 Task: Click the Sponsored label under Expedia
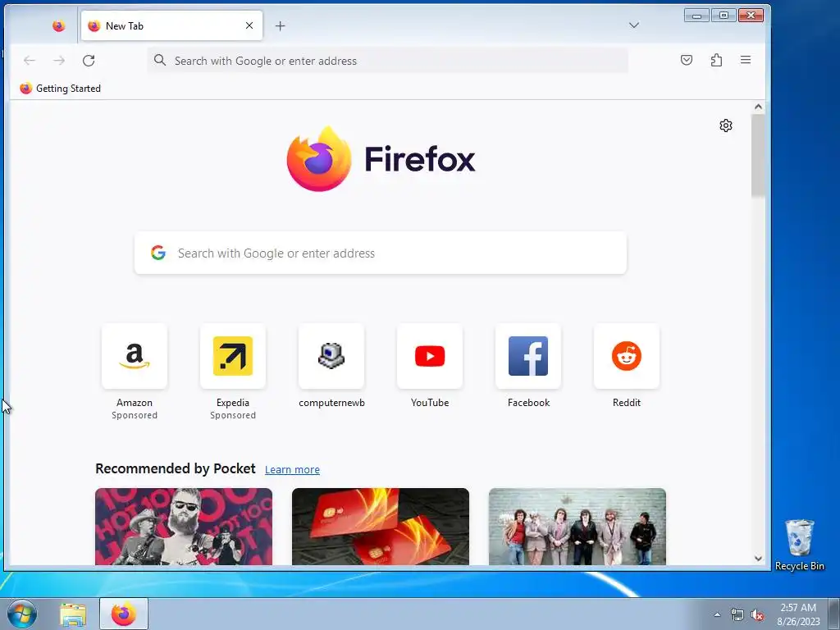coord(233,415)
